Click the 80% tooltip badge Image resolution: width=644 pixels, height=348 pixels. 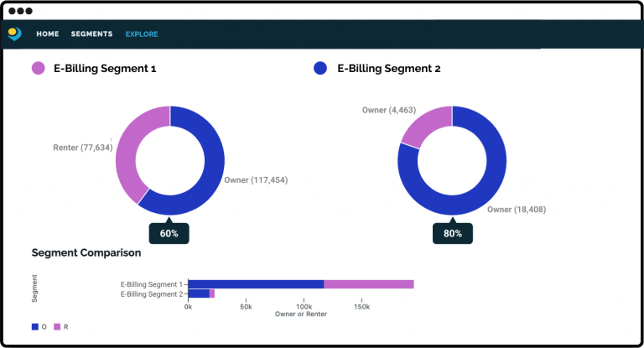pos(453,233)
